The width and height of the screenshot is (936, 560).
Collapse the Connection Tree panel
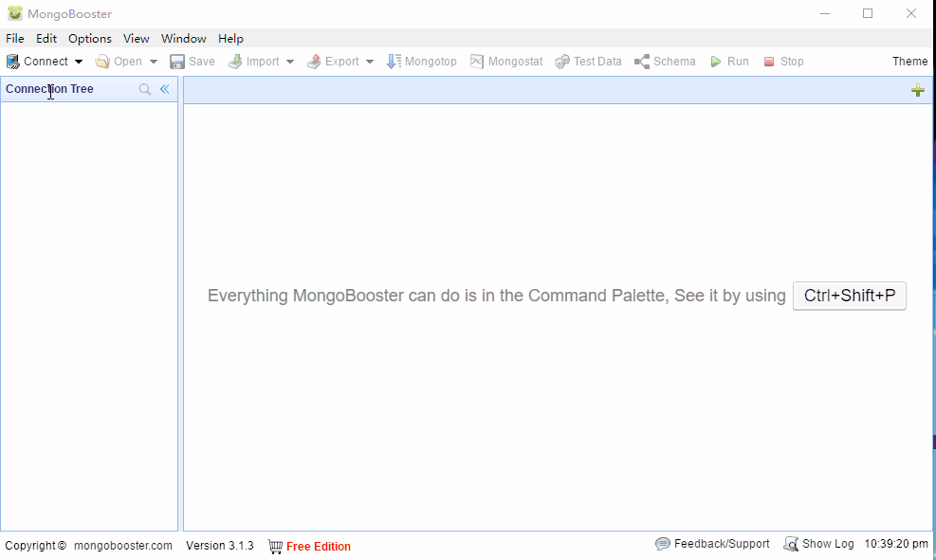[165, 89]
